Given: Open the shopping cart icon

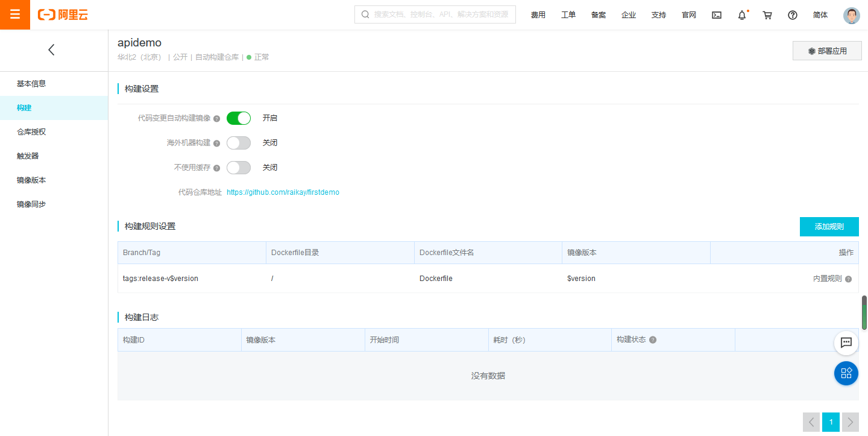Looking at the screenshot, I should pos(767,15).
